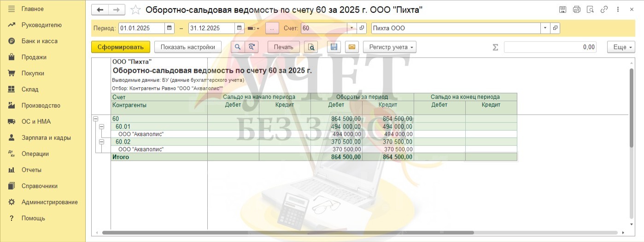
Task: Click the save diskette icon in title bar
Action: pos(562,10)
